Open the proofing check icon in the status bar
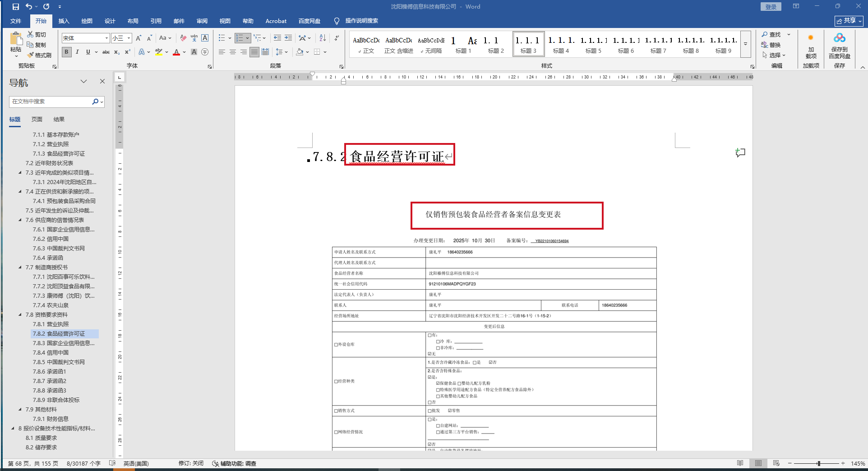The height and width of the screenshot is (471, 868). click(112, 463)
